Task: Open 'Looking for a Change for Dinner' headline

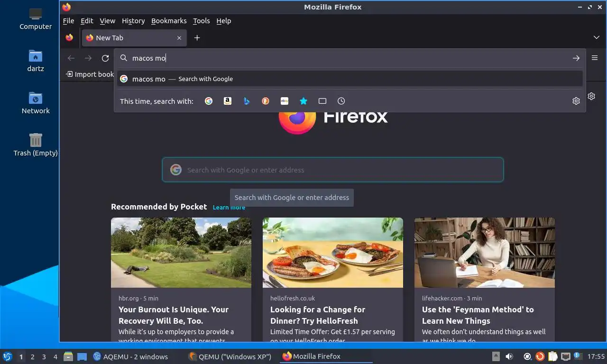Action: (318, 315)
